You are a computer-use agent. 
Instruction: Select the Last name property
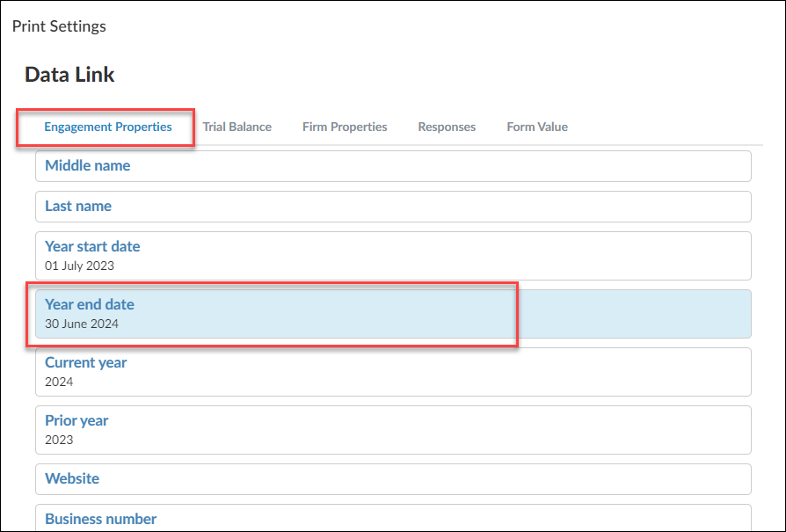tap(393, 207)
